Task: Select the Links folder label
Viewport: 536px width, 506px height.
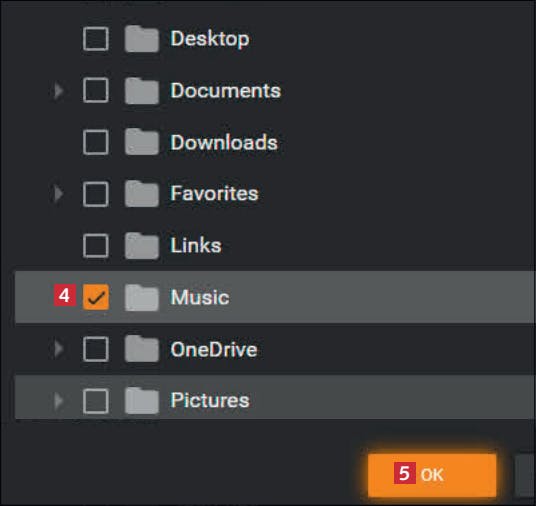Action: click(x=196, y=245)
